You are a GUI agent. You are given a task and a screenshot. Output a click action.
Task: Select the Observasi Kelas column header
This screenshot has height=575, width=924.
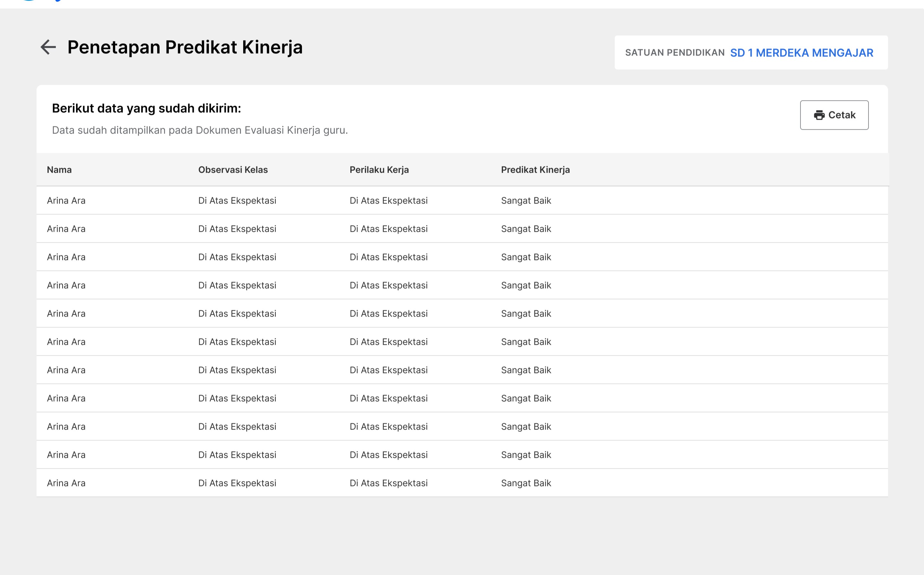[x=233, y=170]
